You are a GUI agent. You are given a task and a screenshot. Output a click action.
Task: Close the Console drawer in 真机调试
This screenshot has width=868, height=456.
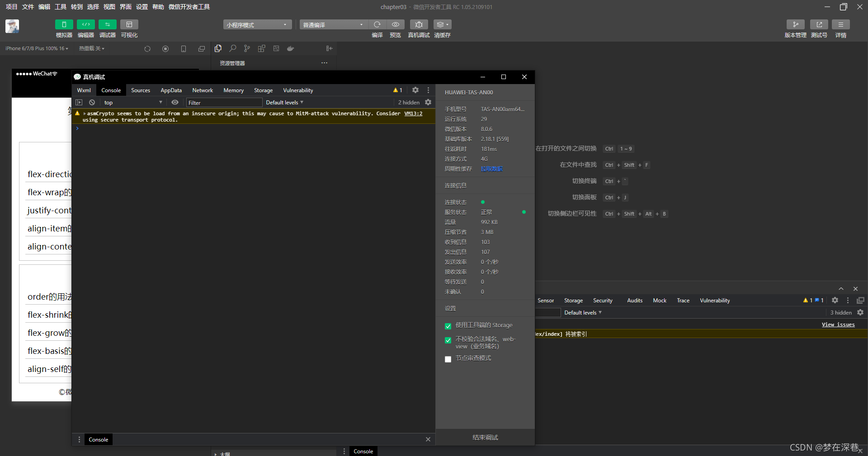428,439
